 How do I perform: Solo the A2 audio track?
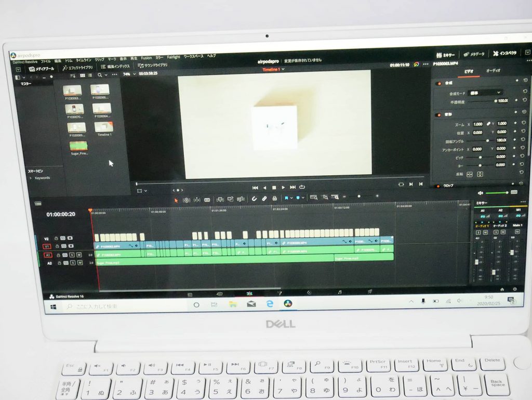(73, 263)
